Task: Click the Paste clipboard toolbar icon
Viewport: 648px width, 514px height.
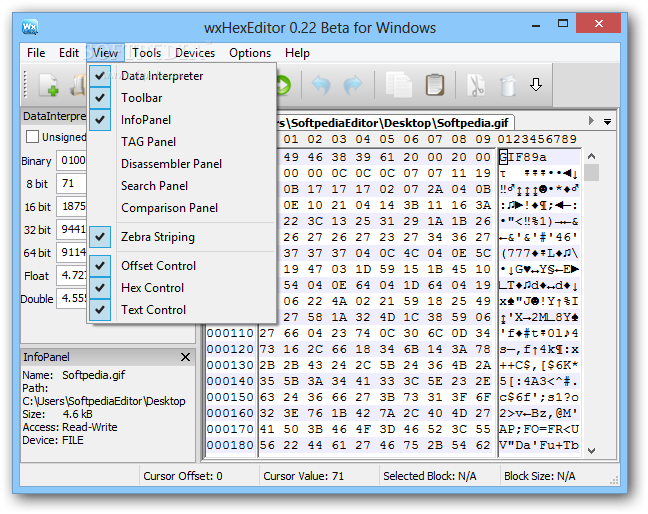Action: [x=435, y=85]
